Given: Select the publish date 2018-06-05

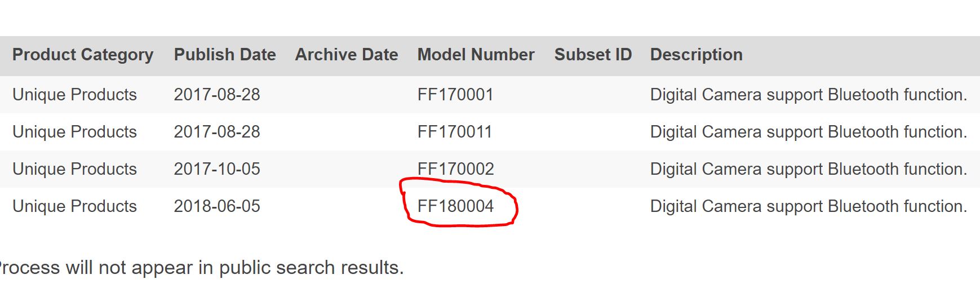Looking at the screenshot, I should pos(217,206).
